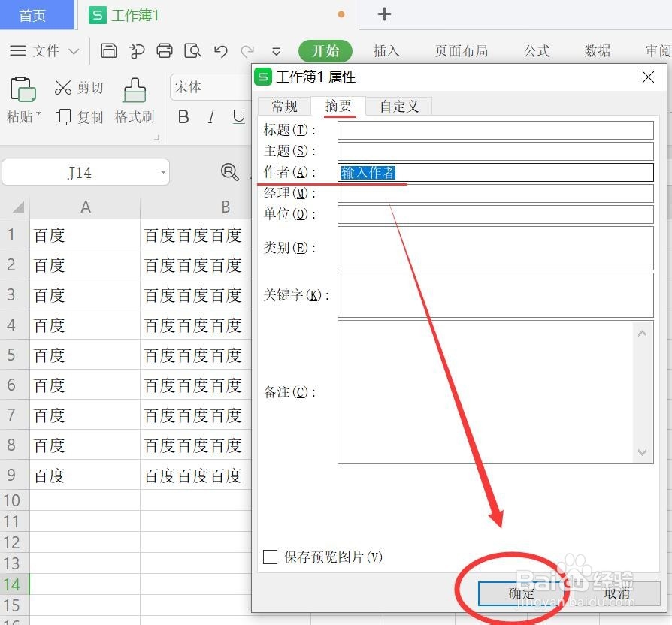
Task: Open the 插入 ribbon tab
Action: [x=386, y=51]
